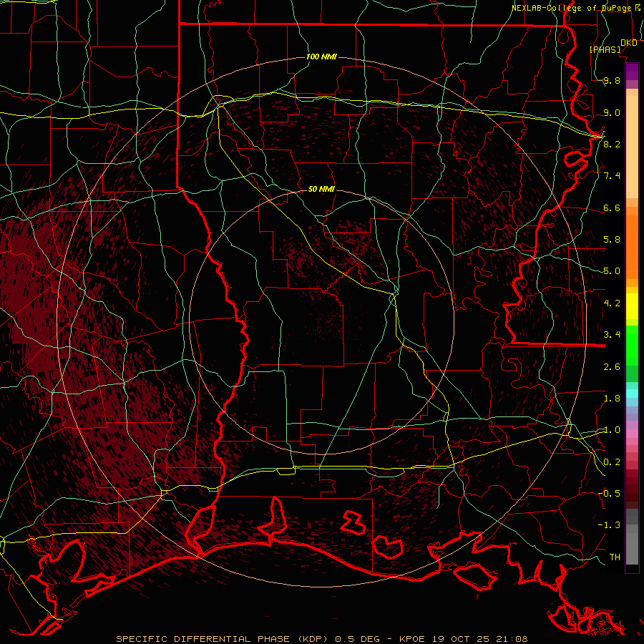Image resolution: width=644 pixels, height=644 pixels.
Task: Select the cyan band of the color scale
Action: [632, 394]
